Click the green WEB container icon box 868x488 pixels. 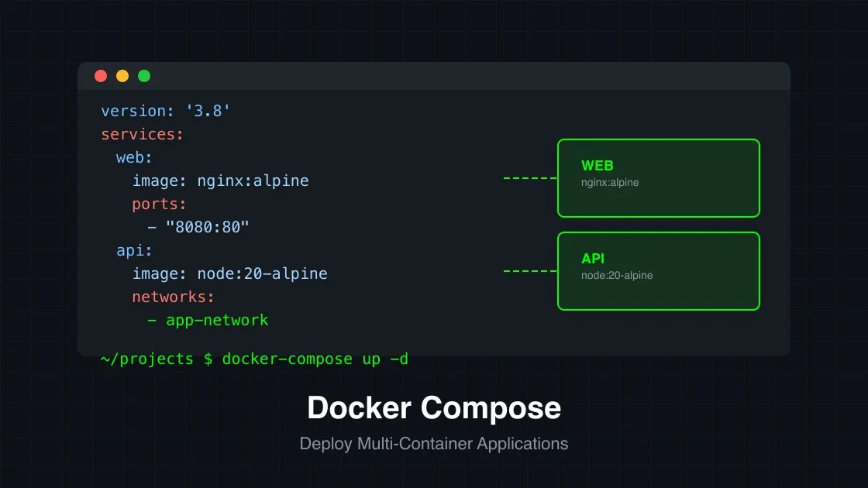point(658,177)
